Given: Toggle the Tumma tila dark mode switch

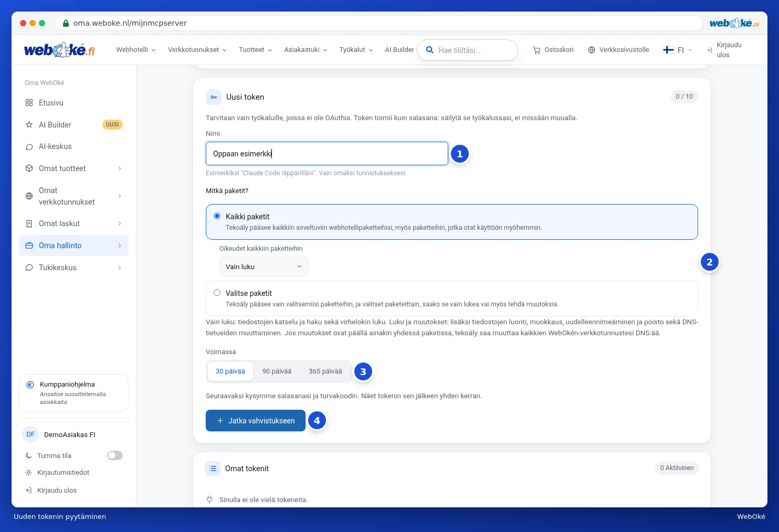Looking at the screenshot, I should pyautogui.click(x=115, y=455).
